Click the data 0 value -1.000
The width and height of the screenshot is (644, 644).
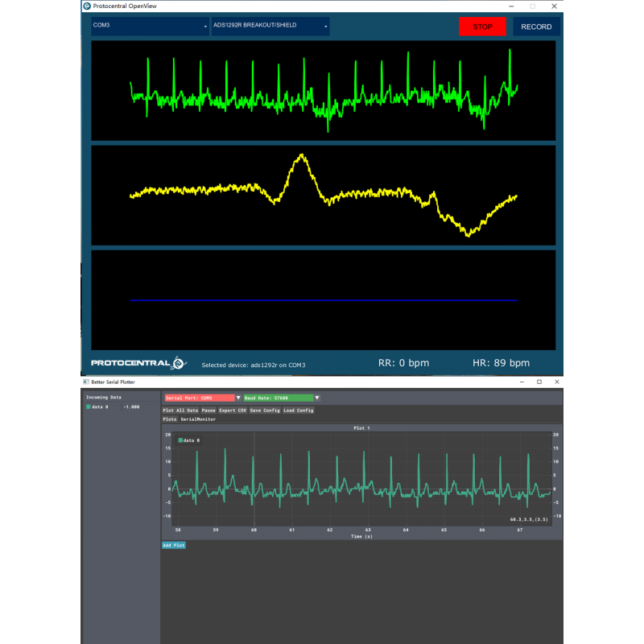131,407
